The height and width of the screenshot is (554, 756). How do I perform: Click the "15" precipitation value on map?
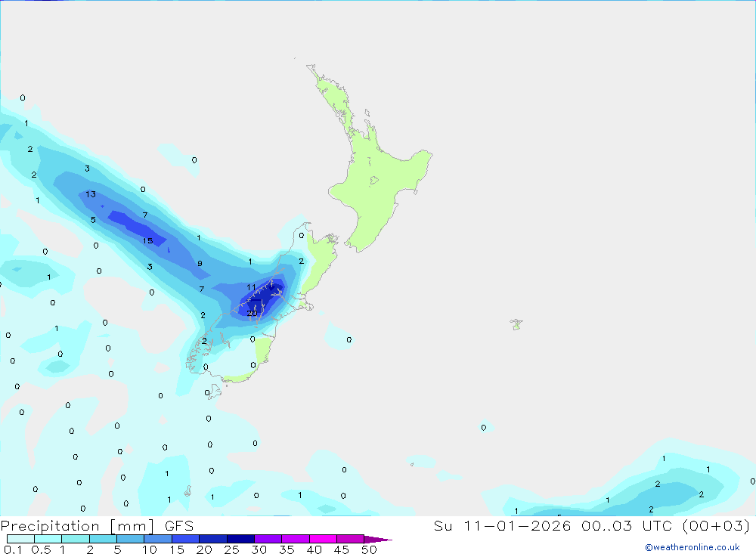[x=147, y=240]
